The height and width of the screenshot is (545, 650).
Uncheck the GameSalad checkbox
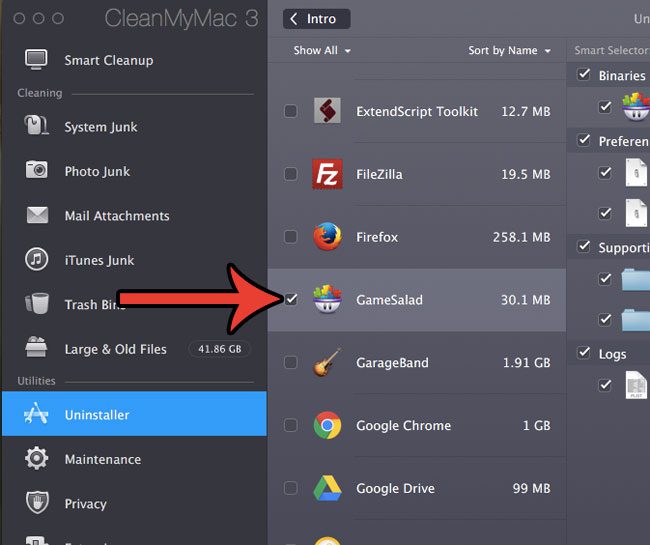click(291, 299)
